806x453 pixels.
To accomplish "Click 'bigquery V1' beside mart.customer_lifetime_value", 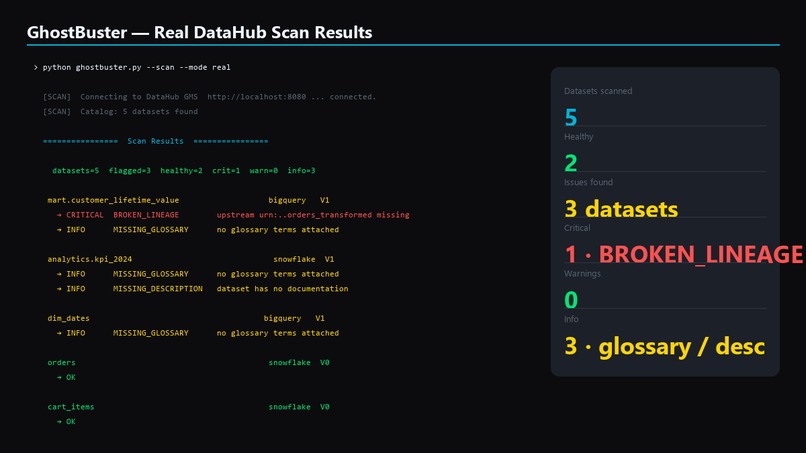I will coord(299,200).
